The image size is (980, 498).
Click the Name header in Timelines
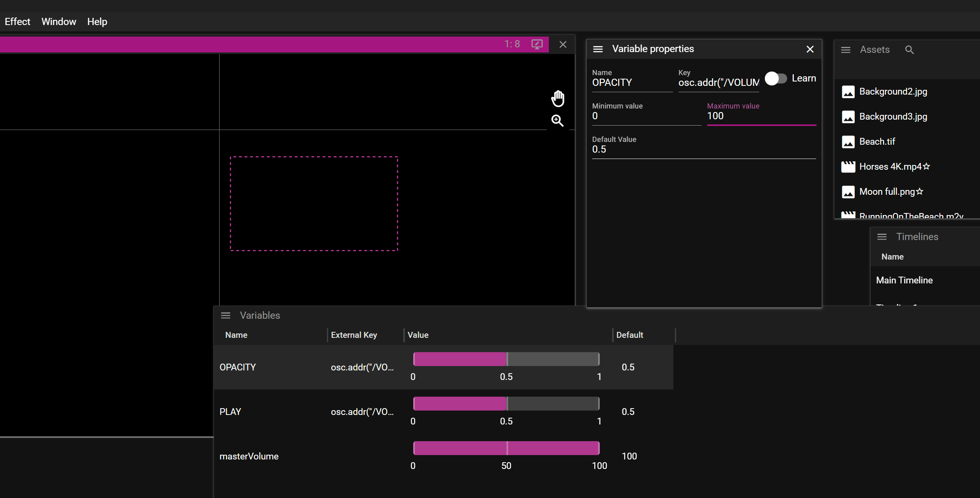pyautogui.click(x=892, y=257)
